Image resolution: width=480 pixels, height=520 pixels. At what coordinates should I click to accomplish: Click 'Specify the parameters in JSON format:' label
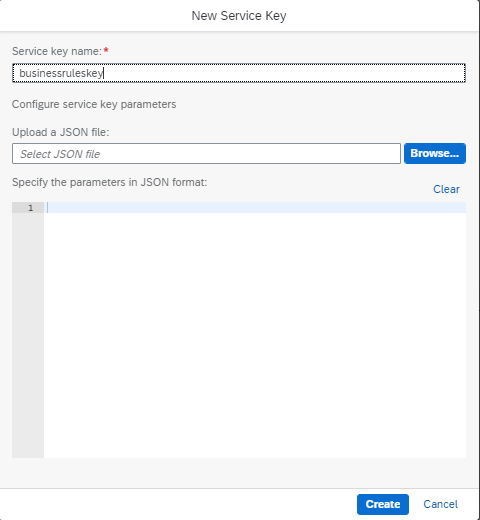tap(110, 182)
